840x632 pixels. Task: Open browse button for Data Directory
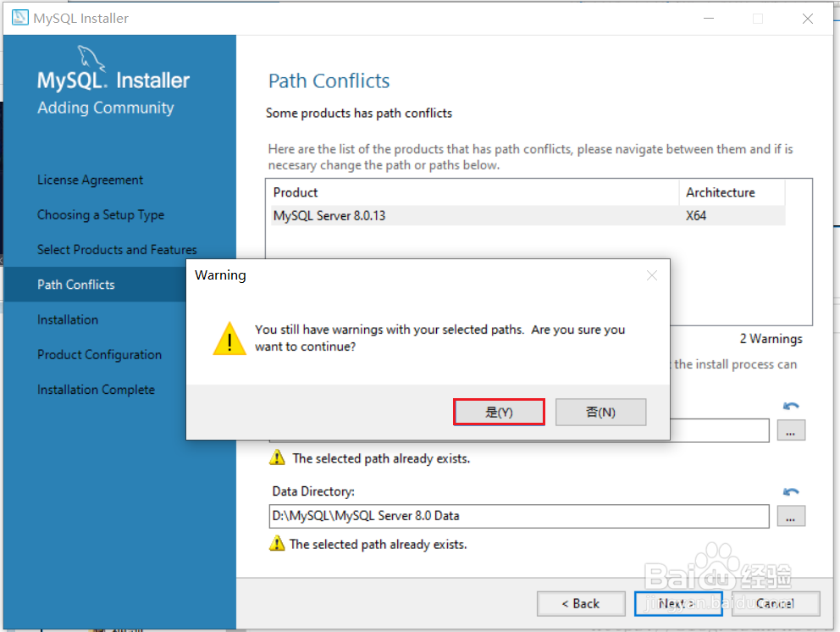pos(791,516)
